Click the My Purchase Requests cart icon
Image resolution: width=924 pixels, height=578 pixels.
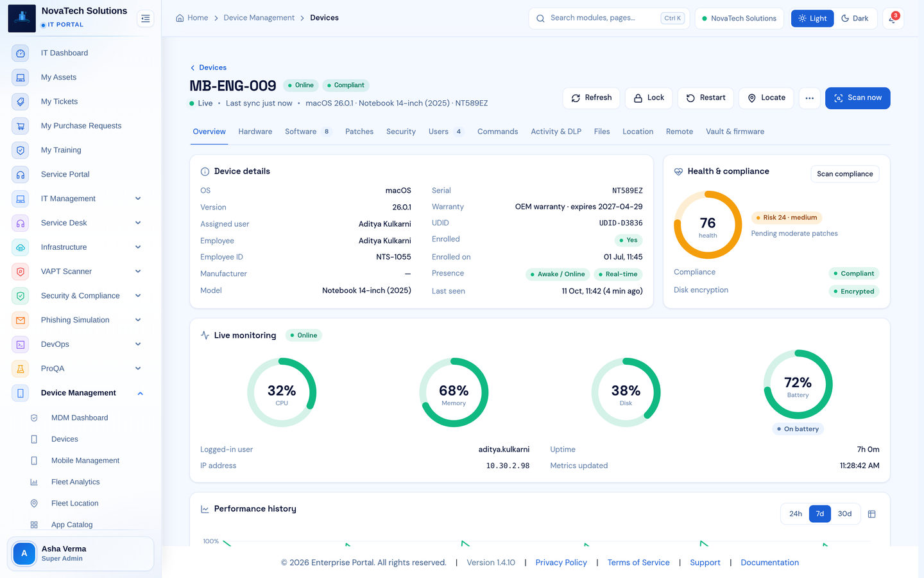(21, 126)
